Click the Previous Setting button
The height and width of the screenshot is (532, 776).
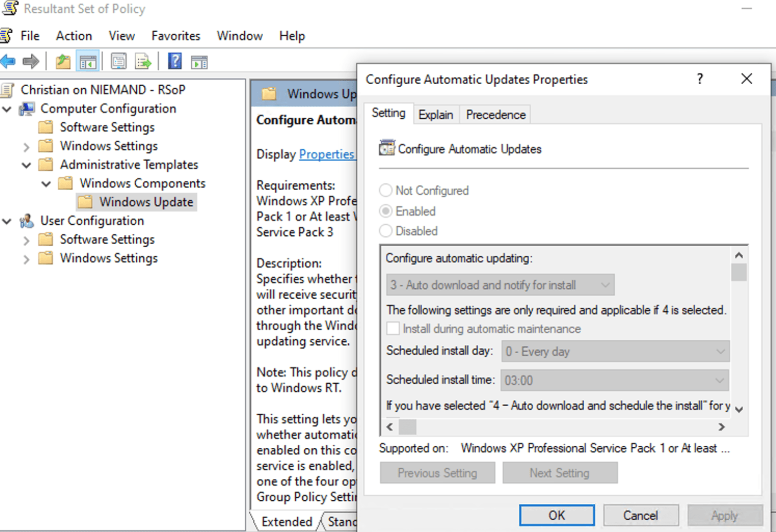(438, 473)
